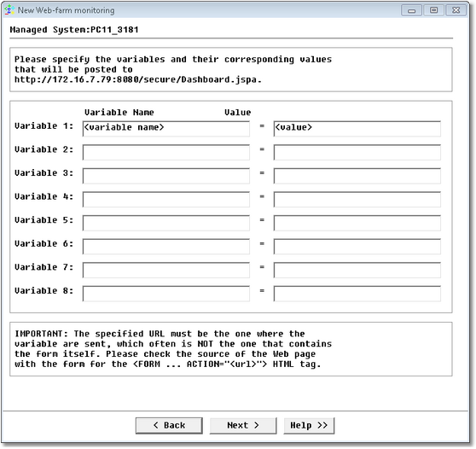
Task: Click the Dashboard.jspa URL text
Action: 138,79
